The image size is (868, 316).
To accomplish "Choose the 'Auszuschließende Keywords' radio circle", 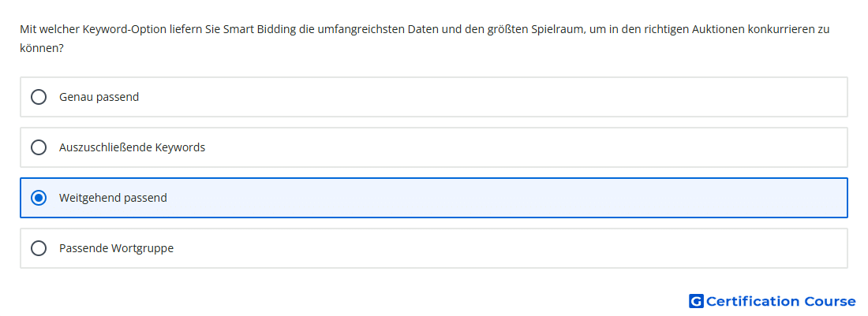I will 39,147.
